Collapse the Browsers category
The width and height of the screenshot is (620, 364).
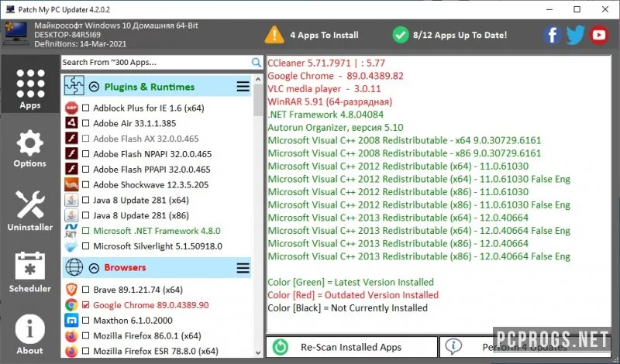point(94,268)
